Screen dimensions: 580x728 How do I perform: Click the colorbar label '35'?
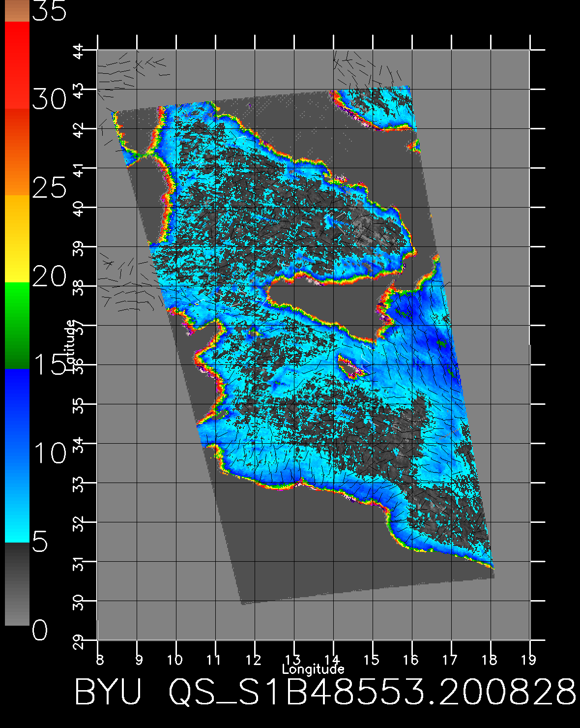49,11
